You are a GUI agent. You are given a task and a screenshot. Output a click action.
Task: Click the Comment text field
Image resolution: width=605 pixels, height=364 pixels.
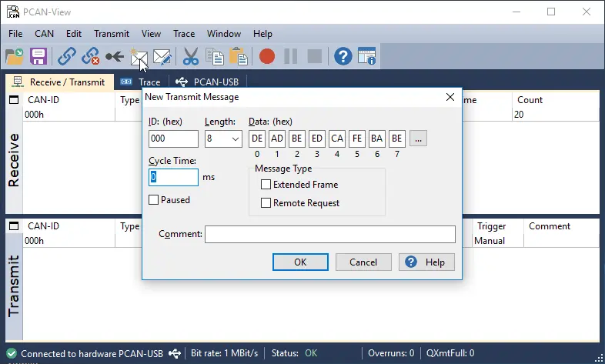(x=330, y=234)
